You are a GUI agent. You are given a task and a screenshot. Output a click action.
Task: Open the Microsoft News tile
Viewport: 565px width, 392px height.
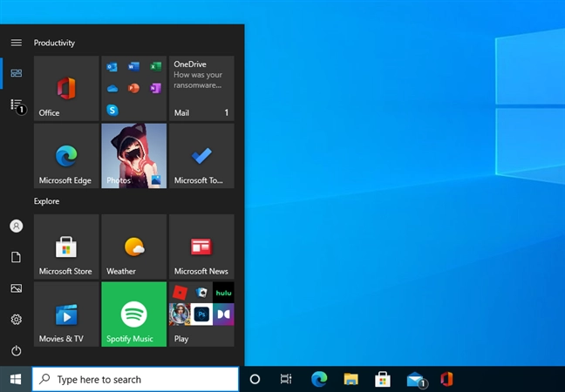(x=201, y=247)
